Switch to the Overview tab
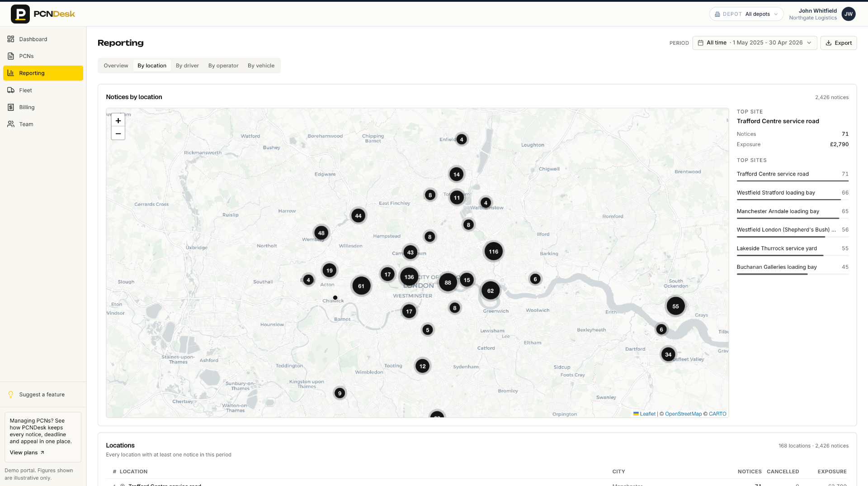The height and width of the screenshot is (486, 868). (x=116, y=66)
